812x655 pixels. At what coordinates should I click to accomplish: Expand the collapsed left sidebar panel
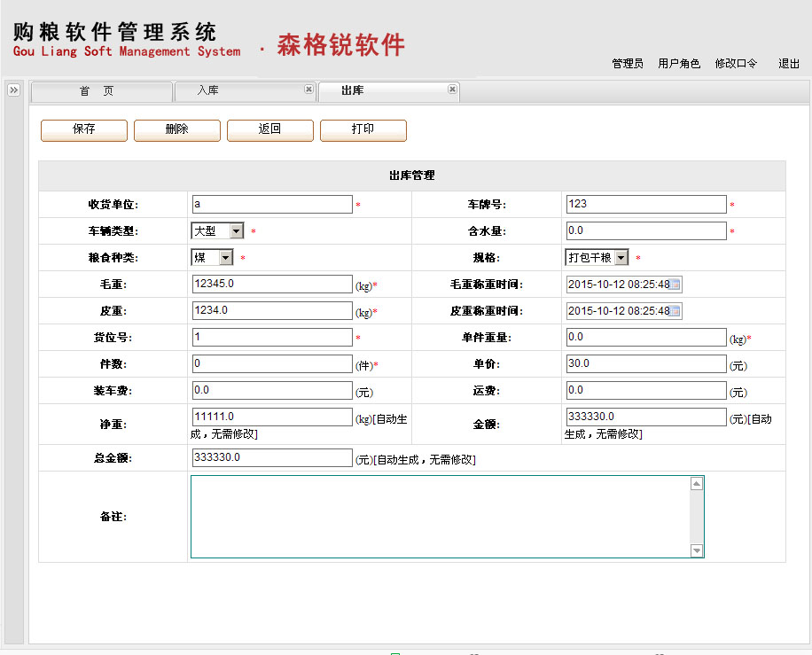[14, 90]
